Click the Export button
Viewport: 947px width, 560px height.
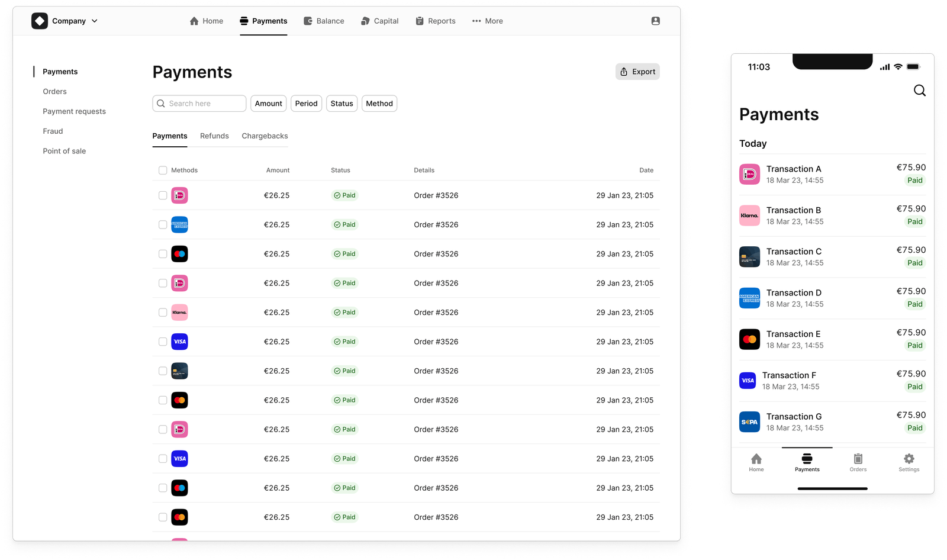point(637,72)
